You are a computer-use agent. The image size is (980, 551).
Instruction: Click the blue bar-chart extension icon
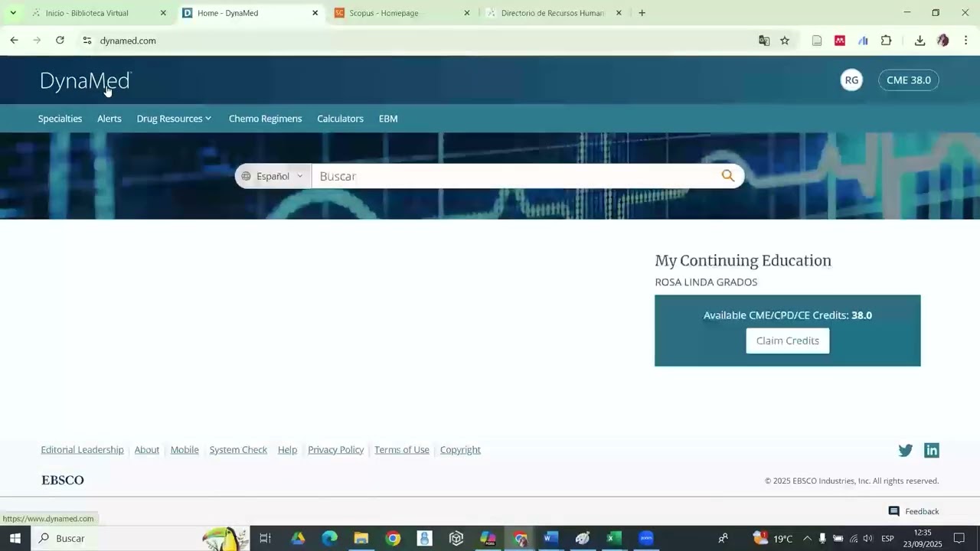pyautogui.click(x=863, y=41)
